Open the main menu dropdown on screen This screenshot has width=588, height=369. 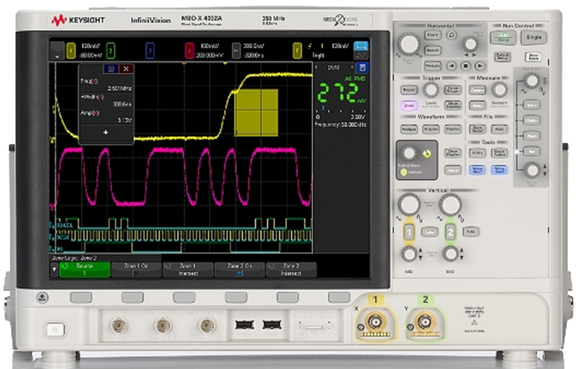(57, 50)
